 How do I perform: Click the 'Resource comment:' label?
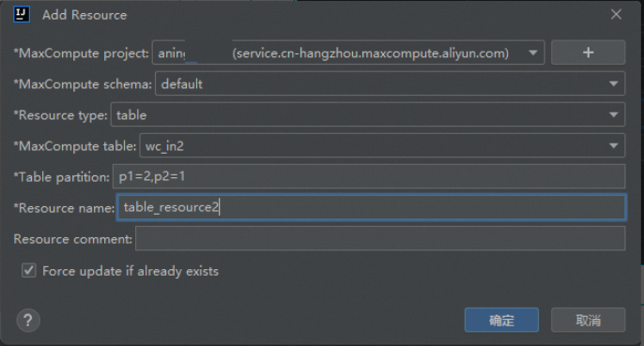click(x=73, y=239)
